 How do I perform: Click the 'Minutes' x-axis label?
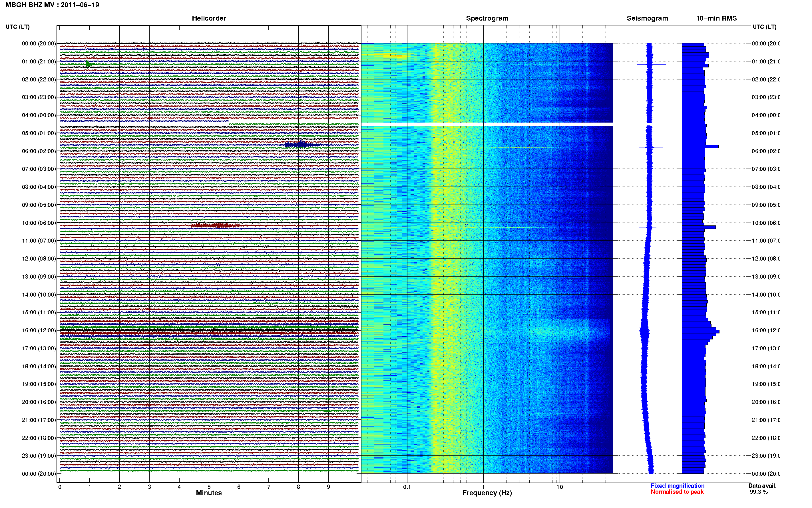coord(209,493)
